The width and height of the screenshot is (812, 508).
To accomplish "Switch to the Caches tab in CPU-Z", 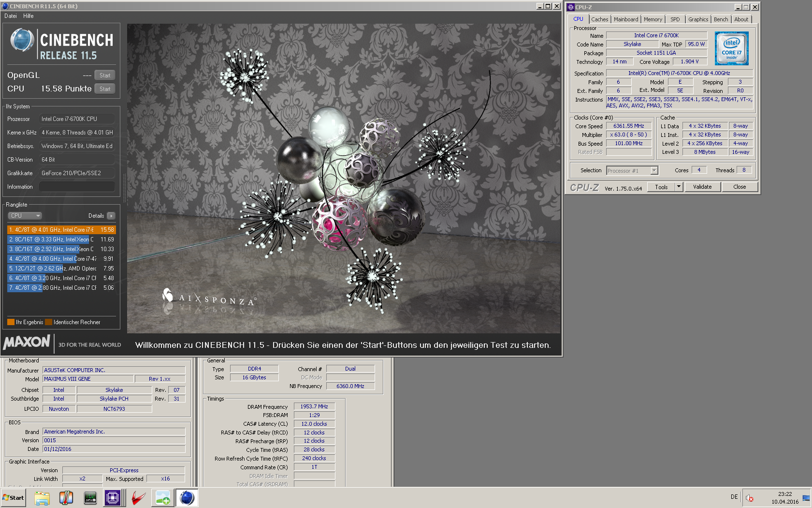I will point(600,19).
